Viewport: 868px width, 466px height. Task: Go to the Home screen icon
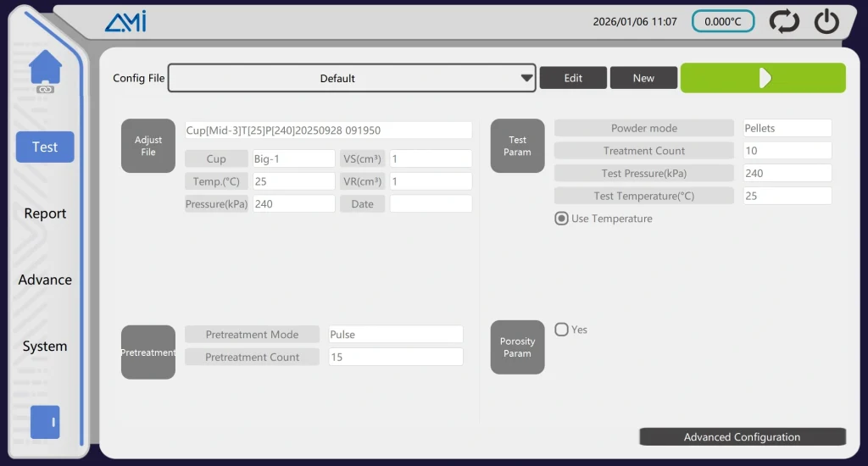tap(45, 66)
